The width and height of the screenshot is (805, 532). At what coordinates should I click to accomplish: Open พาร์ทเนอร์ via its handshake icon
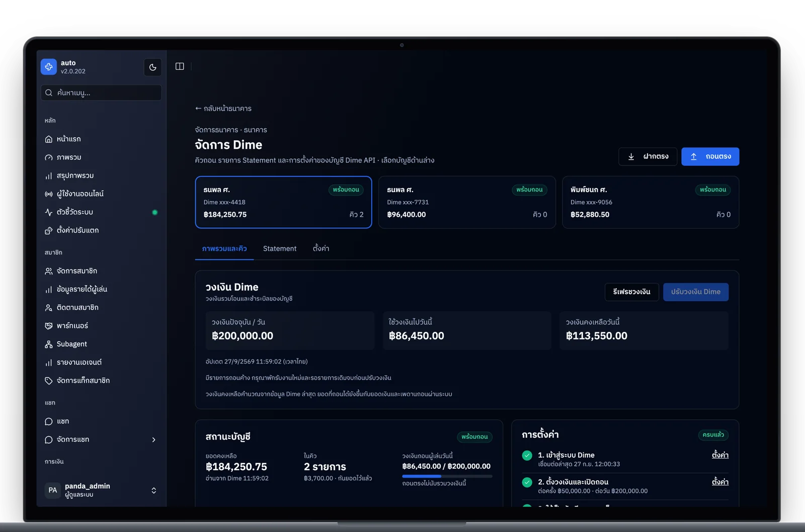coord(49,326)
